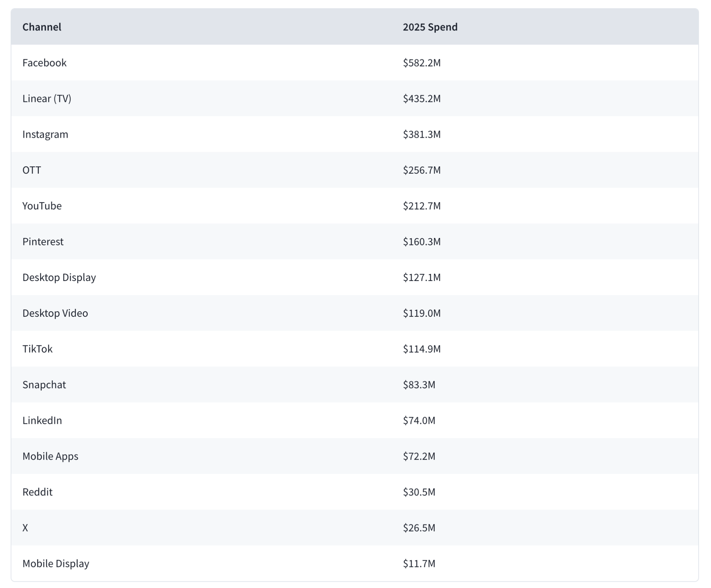Click the Desktop Video cell

pyautogui.click(x=55, y=313)
